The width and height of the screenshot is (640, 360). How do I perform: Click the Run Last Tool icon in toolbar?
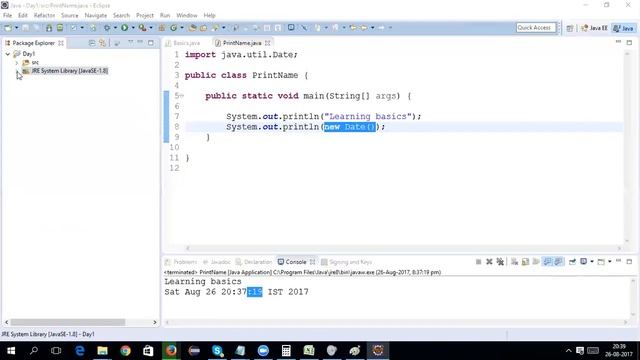click(x=142, y=28)
